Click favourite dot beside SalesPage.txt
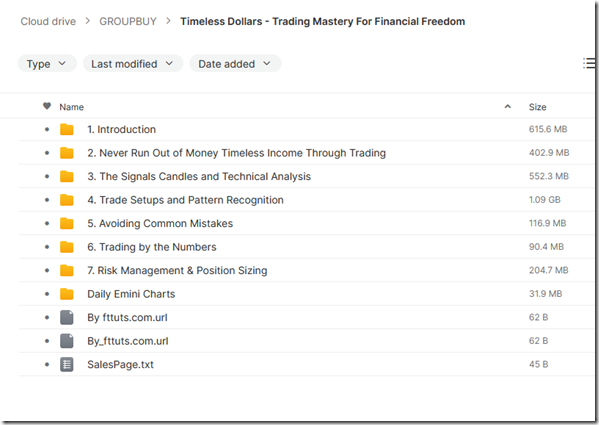This screenshot has width=599, height=425. click(47, 365)
